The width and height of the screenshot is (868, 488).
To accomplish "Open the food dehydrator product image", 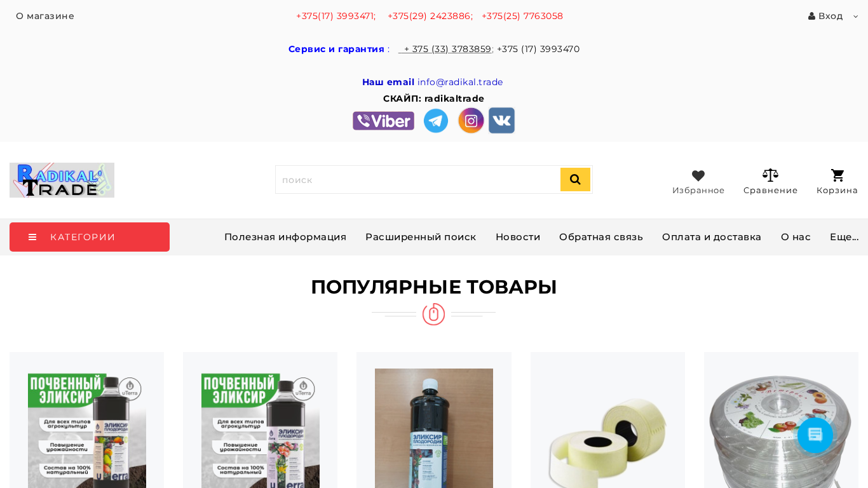I will click(781, 426).
